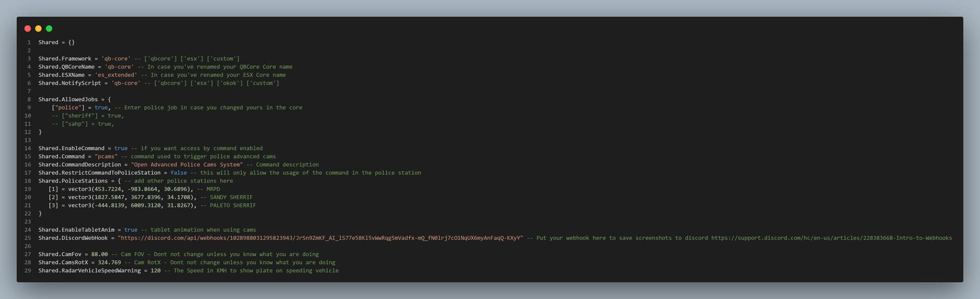
Task: Click the Discord webhook URL string
Action: [321, 238]
